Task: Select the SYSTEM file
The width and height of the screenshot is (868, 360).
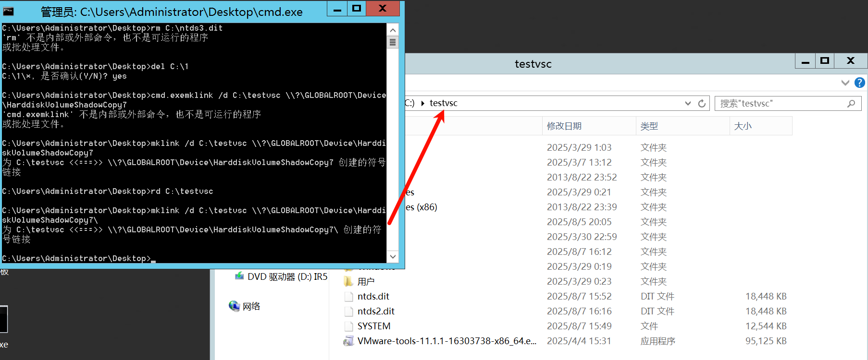Action: tap(373, 326)
